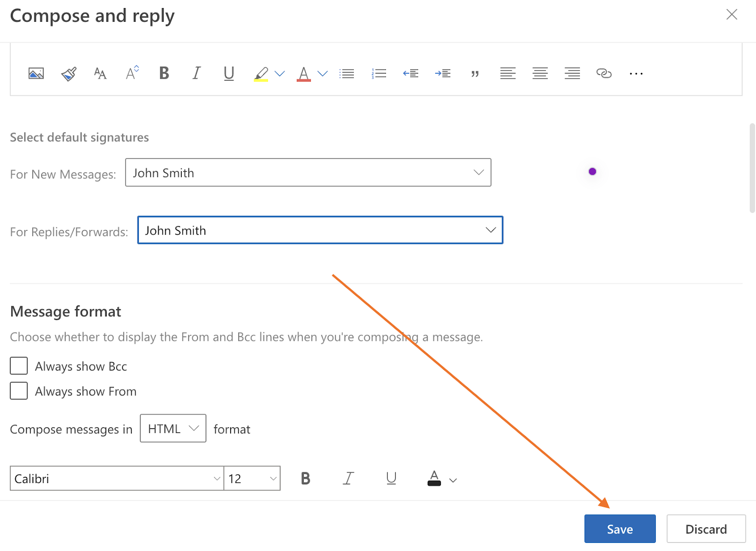Apply quote formatting icon
This screenshot has width=756, height=551.
[x=475, y=74]
